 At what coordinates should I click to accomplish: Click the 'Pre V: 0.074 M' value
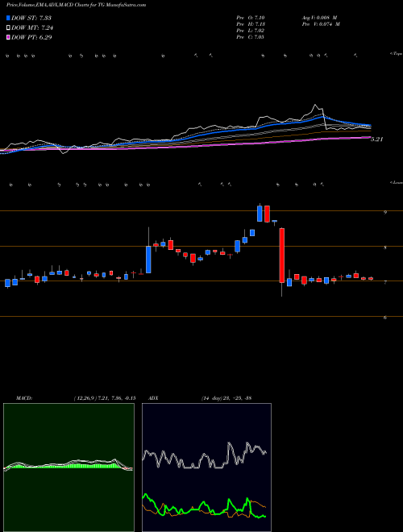[321, 24]
